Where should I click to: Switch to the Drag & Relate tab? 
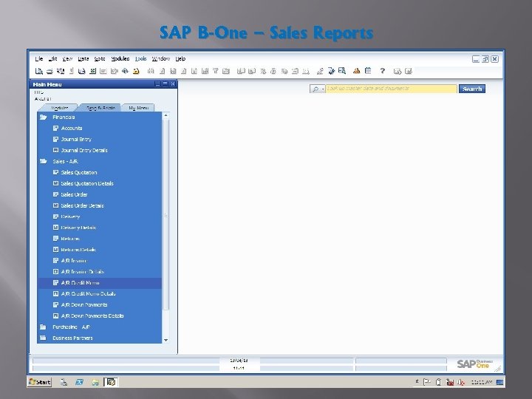pyautogui.click(x=100, y=108)
